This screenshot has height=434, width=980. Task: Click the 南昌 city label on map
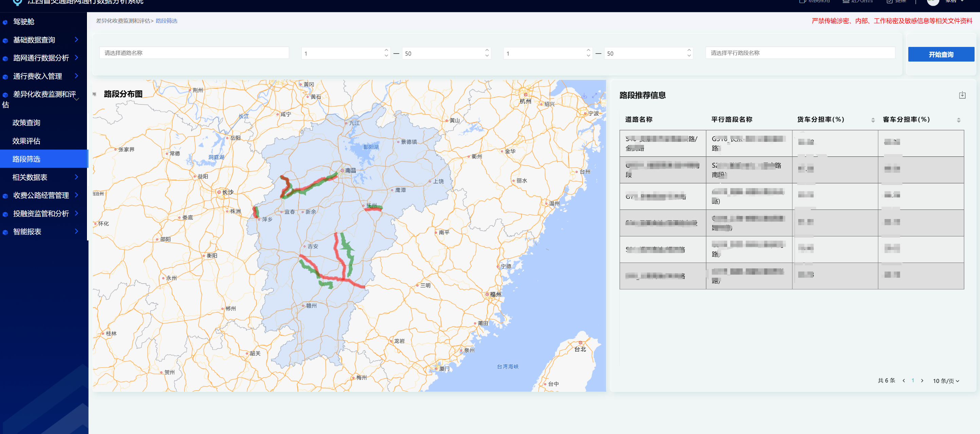click(x=350, y=170)
